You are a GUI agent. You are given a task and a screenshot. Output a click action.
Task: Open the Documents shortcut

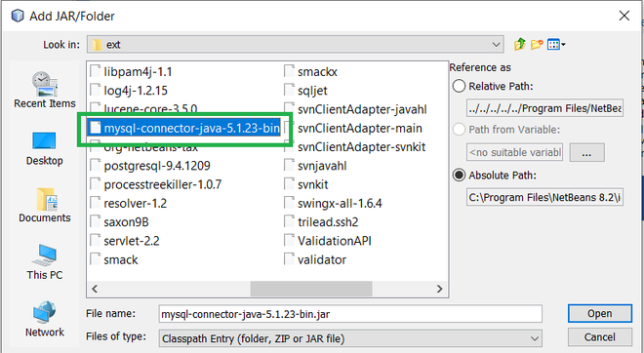coord(45,205)
